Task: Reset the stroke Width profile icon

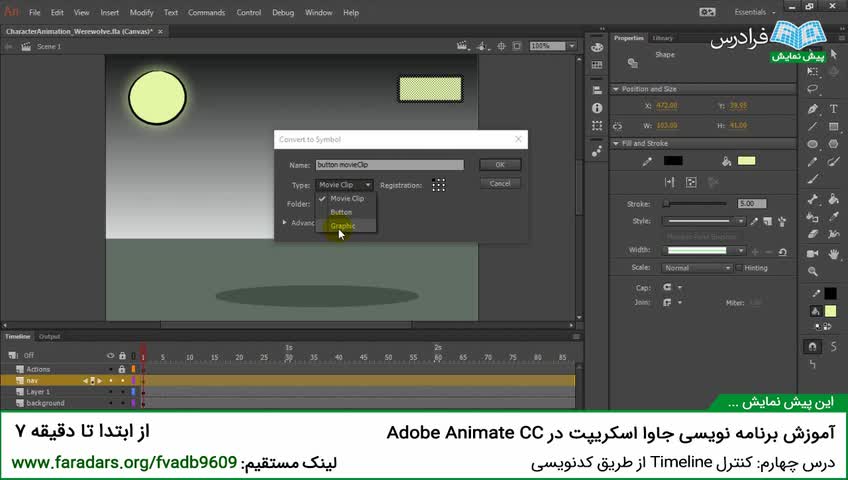Action: click(x=782, y=252)
